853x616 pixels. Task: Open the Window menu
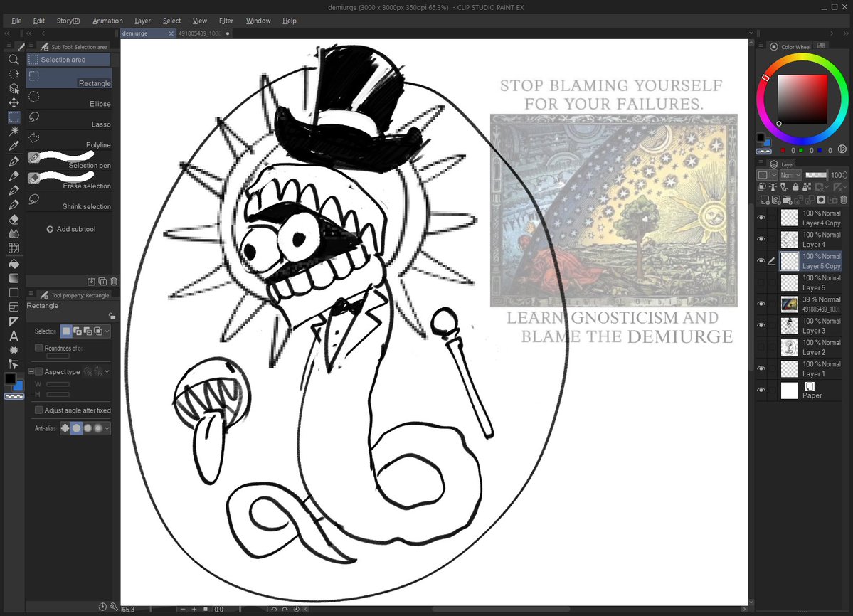click(x=258, y=21)
